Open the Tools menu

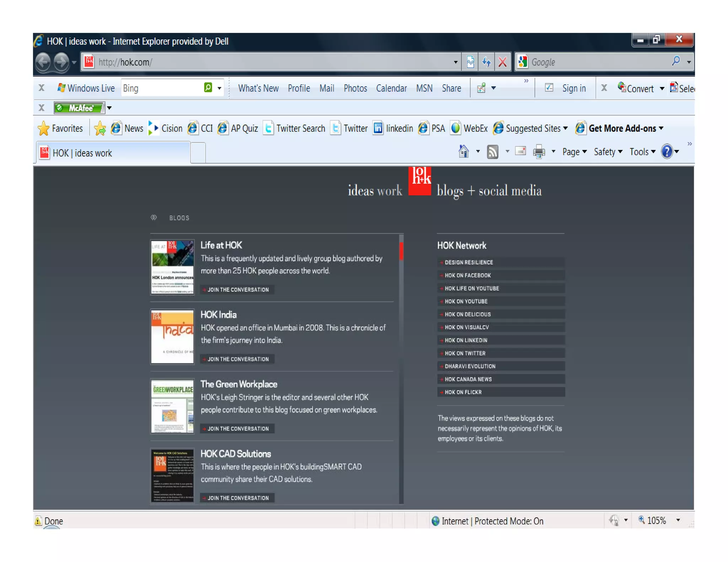[642, 152]
